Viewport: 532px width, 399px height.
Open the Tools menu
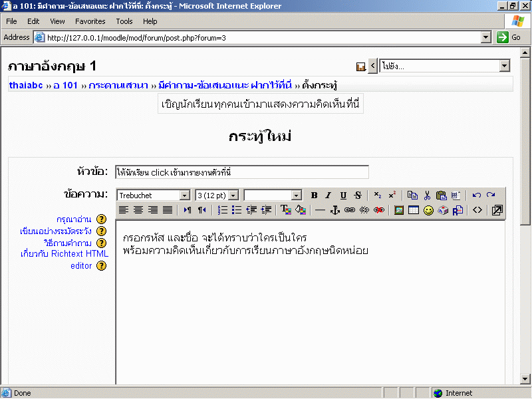pyautogui.click(x=124, y=21)
